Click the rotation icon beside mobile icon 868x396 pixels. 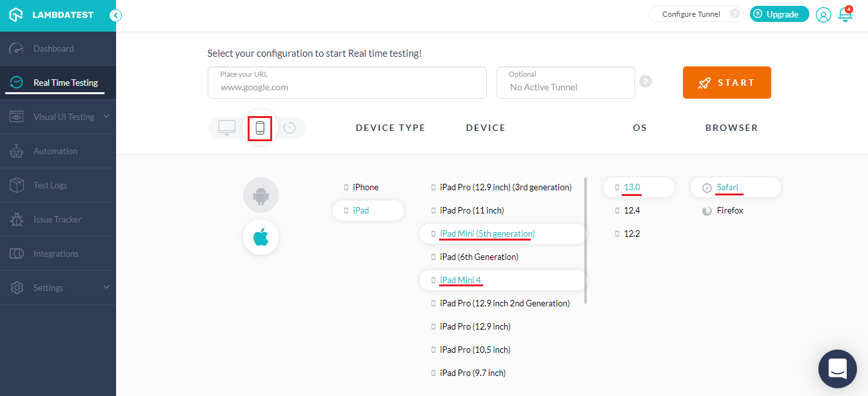(290, 127)
